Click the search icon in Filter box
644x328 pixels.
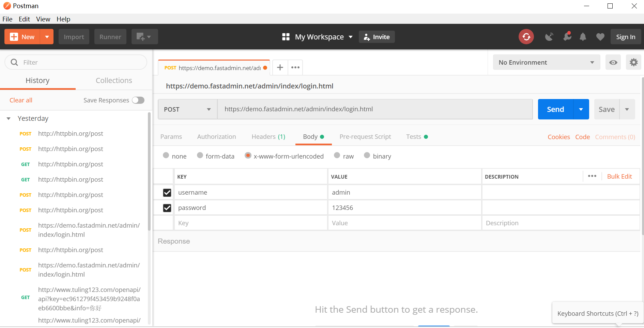pyautogui.click(x=14, y=62)
